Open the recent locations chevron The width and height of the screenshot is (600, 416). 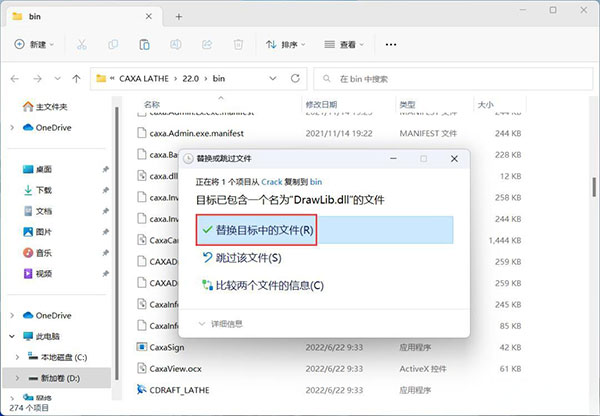[57, 78]
